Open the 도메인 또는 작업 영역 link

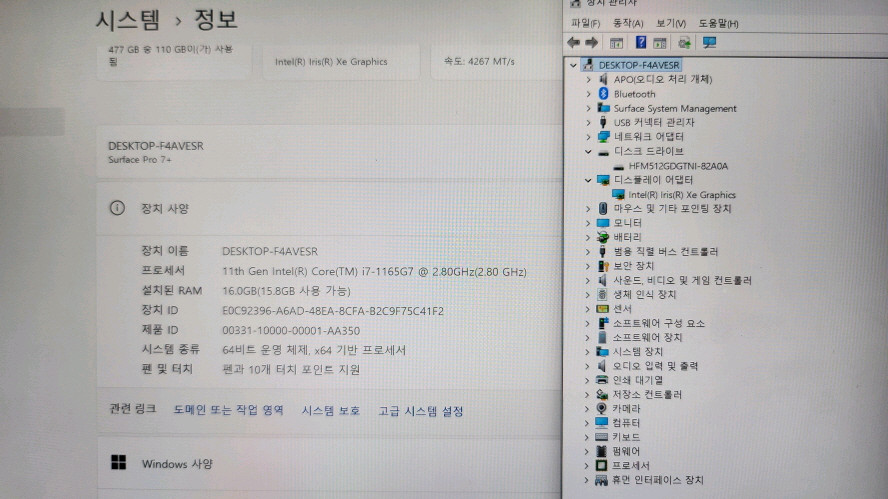[x=228, y=410]
